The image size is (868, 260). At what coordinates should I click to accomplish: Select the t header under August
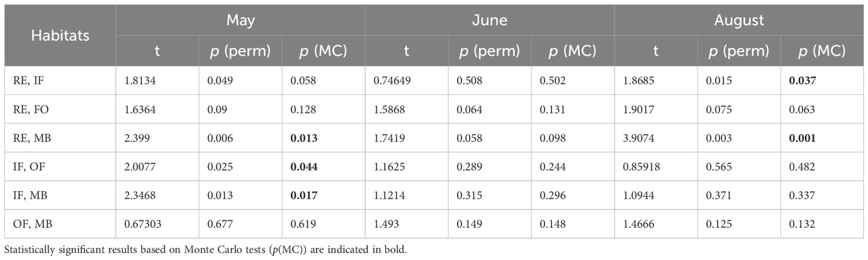656,51
